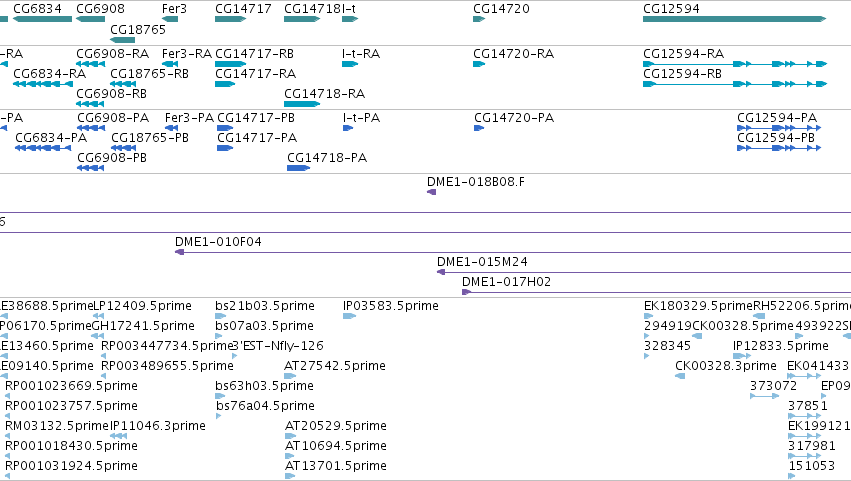Select the DME1-010F04 clone arrowhead
Image resolution: width=851 pixels, height=481 pixels.
point(180,252)
